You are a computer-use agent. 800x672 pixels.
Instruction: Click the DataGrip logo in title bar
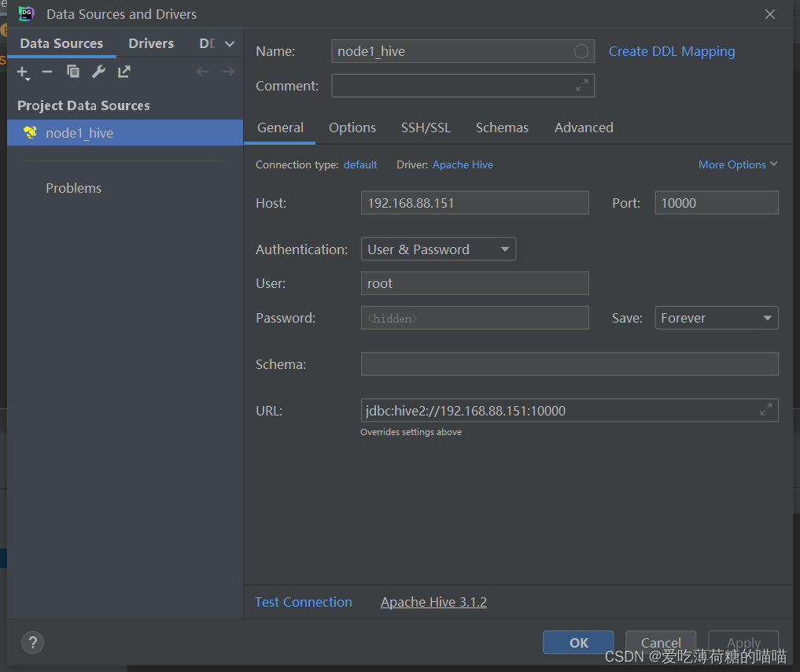(x=26, y=14)
